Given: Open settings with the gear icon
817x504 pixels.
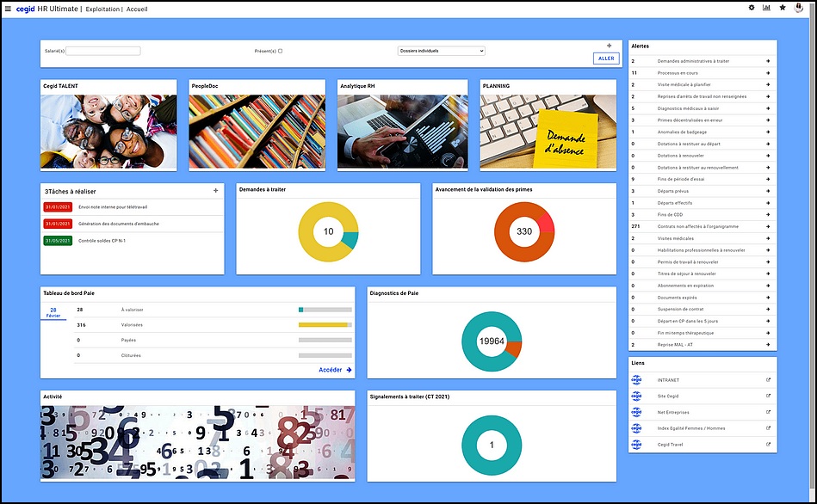Looking at the screenshot, I should click(752, 8).
